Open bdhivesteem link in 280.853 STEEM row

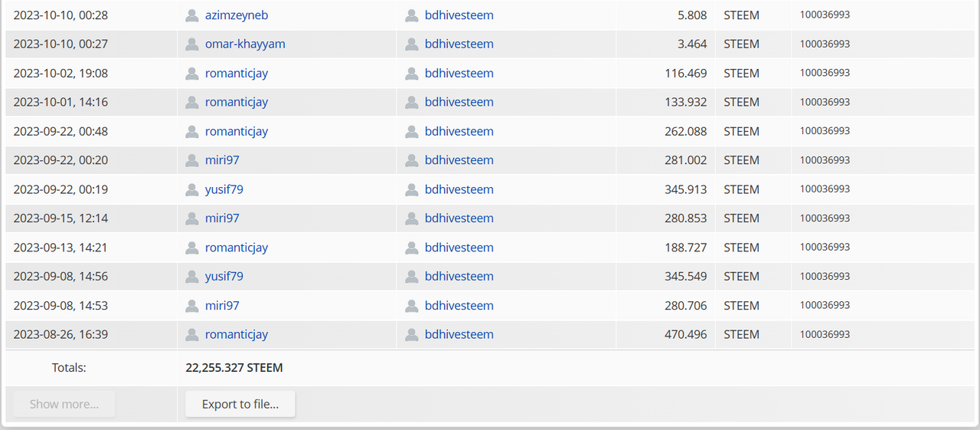[459, 218]
